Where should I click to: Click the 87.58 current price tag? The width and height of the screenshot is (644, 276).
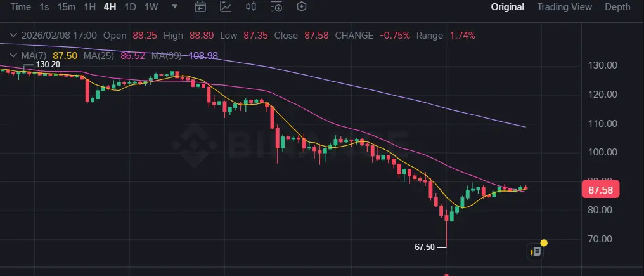point(600,190)
